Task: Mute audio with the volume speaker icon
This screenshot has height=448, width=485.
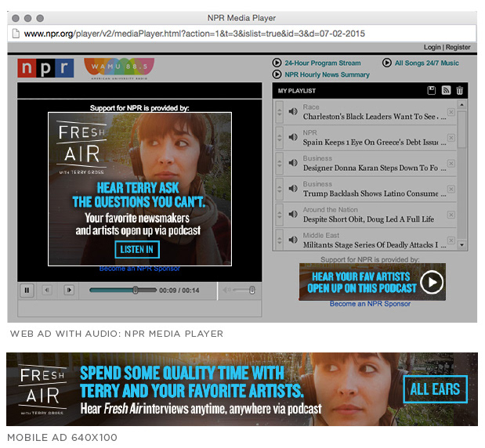Action: (226, 290)
